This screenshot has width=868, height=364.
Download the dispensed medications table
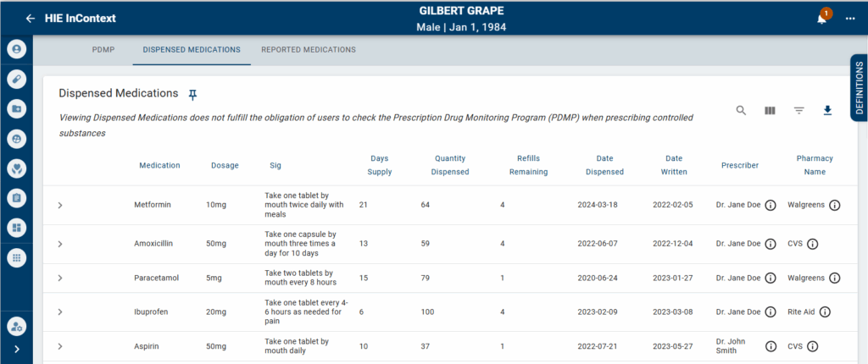(828, 110)
